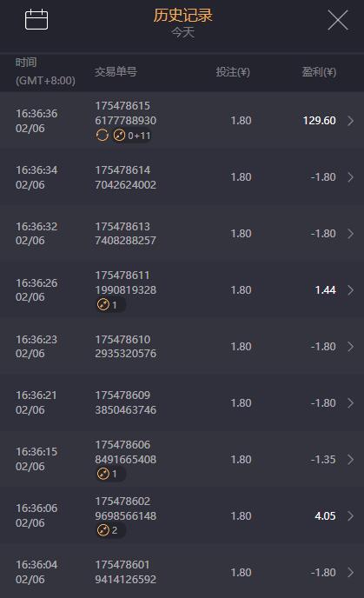Open the calendar date picker icon

coord(36,19)
